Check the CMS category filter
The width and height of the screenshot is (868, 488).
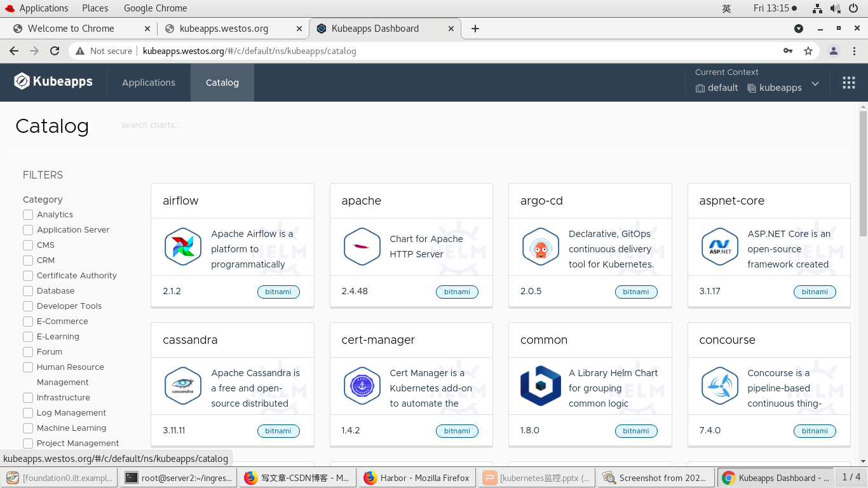point(28,245)
